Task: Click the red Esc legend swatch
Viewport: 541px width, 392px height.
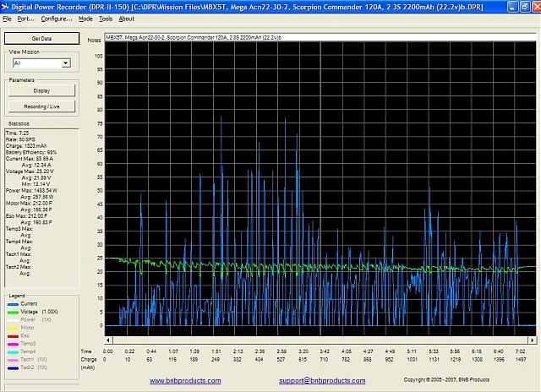Action: (11, 335)
